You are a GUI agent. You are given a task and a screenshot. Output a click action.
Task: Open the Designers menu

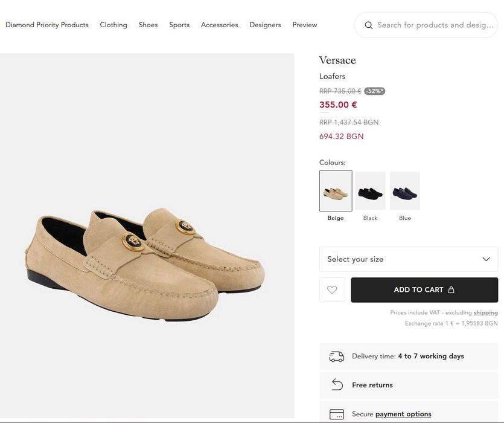265,25
